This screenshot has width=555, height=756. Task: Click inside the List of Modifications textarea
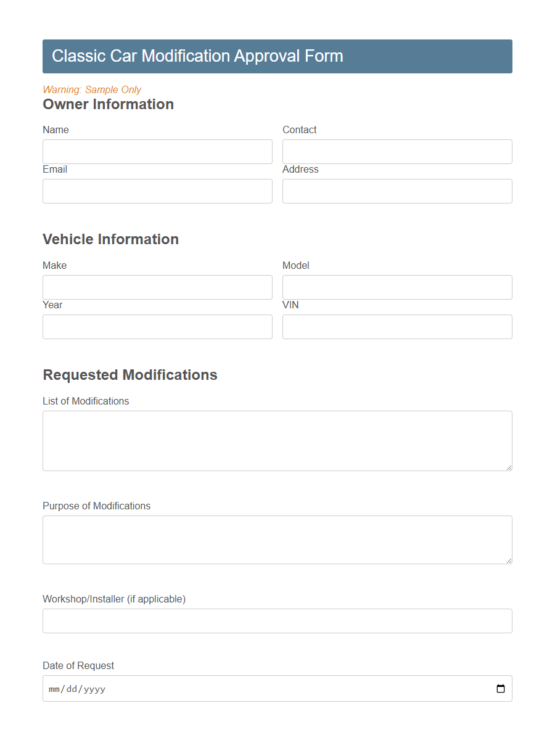[x=277, y=440]
